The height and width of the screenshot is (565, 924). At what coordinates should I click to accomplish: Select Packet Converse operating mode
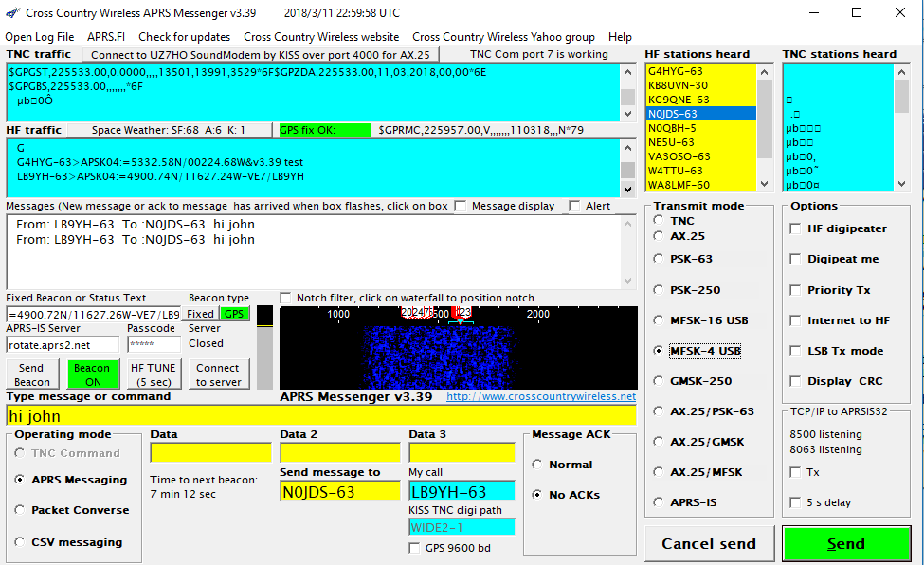tap(20, 510)
